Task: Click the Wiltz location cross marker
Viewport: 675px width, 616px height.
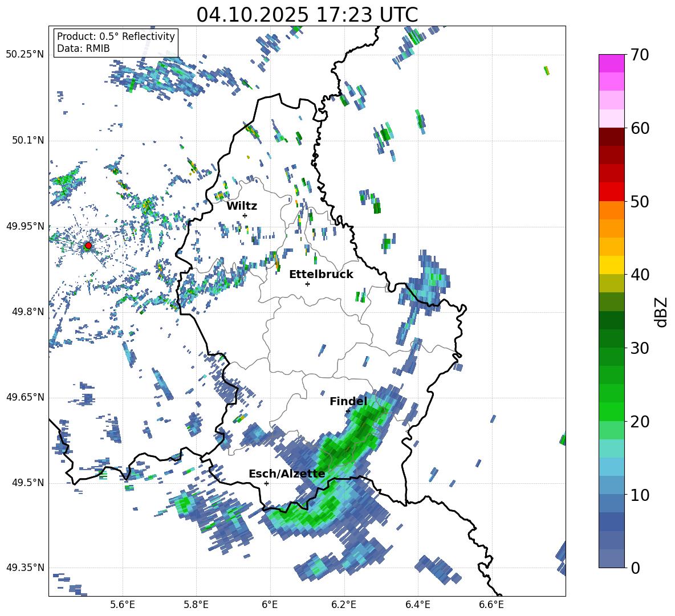Action: point(245,215)
